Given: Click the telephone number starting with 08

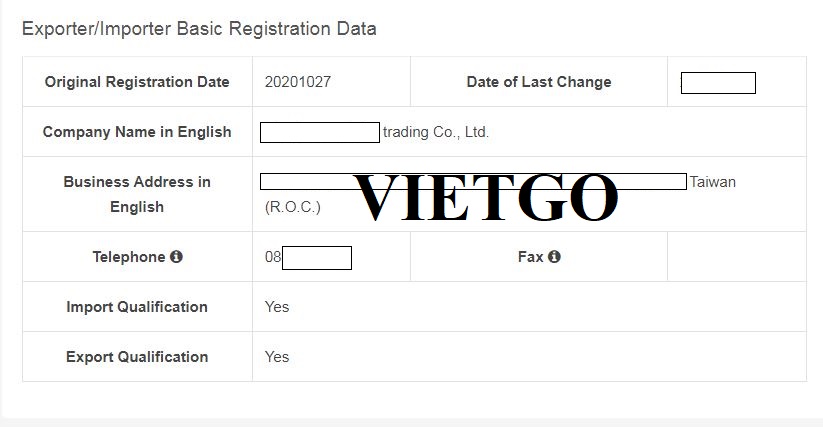Looking at the screenshot, I should coord(308,257).
